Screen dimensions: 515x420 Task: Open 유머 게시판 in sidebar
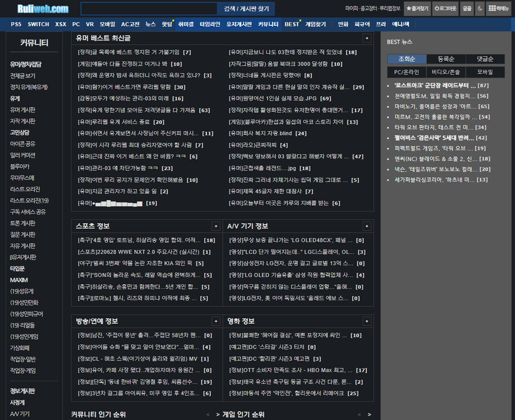pos(23,110)
